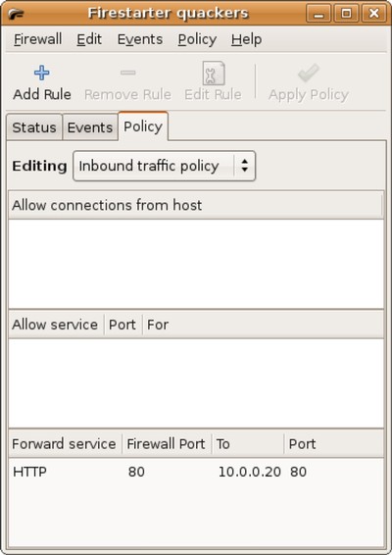Open the Edit menu
The height and width of the screenshot is (555, 392).
click(x=89, y=39)
